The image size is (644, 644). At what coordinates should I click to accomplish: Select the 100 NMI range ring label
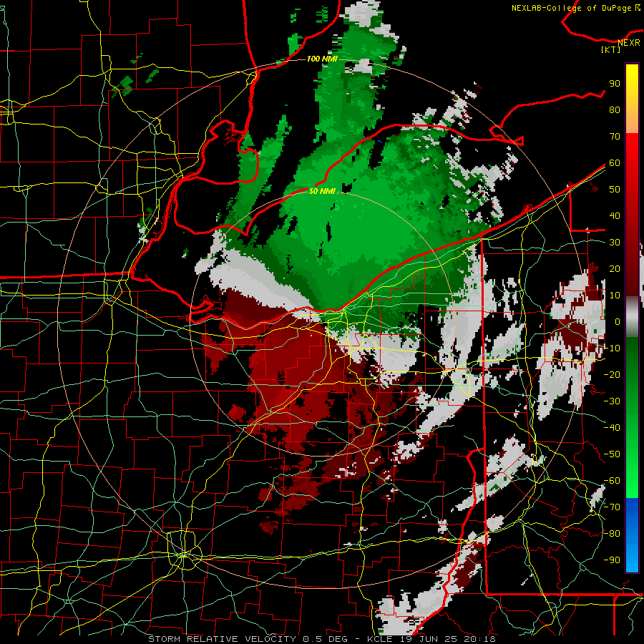tap(322, 59)
